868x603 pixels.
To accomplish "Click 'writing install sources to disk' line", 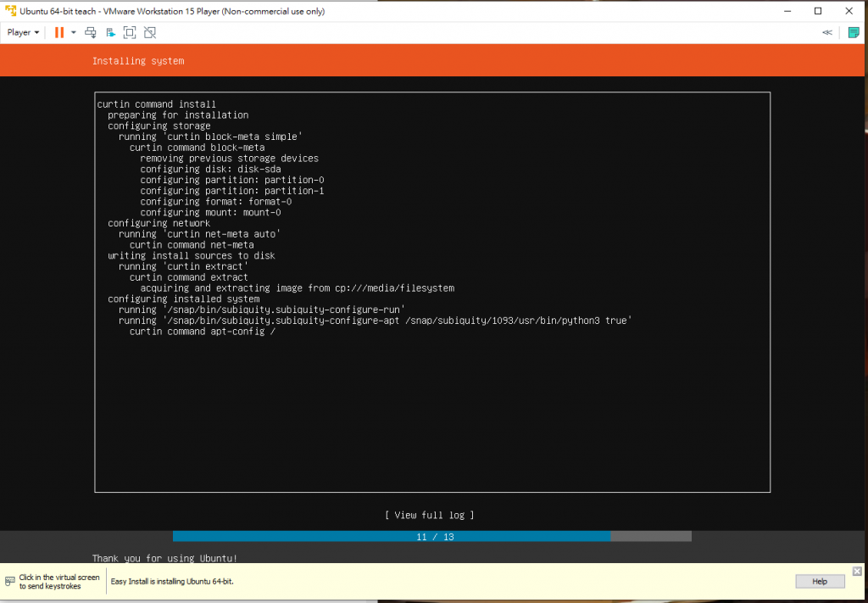I will (192, 255).
